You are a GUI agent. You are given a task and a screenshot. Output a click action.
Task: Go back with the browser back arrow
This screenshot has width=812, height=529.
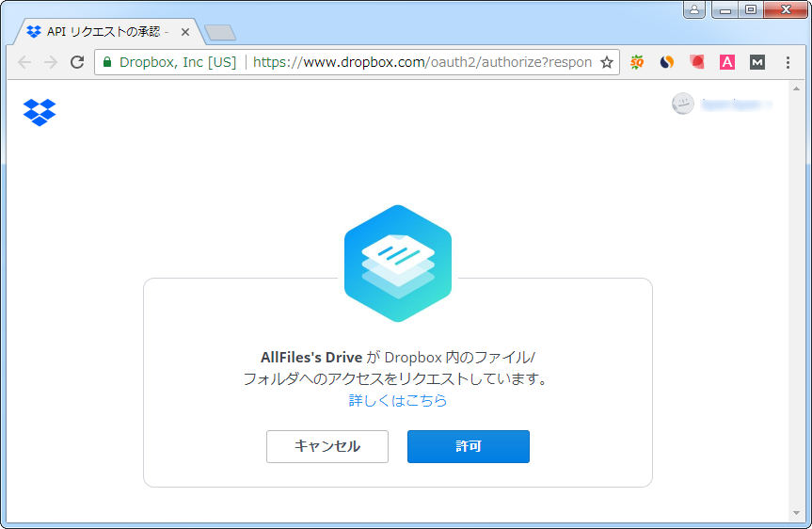click(x=24, y=63)
